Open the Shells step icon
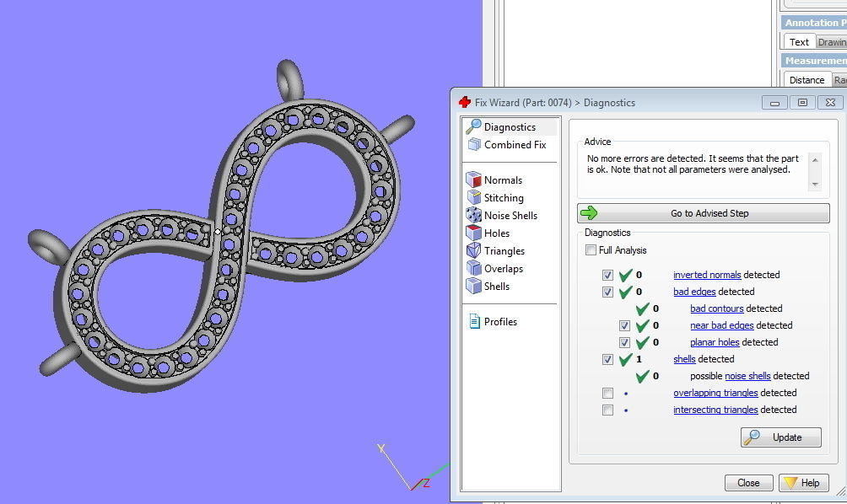Viewport: 847px width, 504px height. (x=473, y=286)
